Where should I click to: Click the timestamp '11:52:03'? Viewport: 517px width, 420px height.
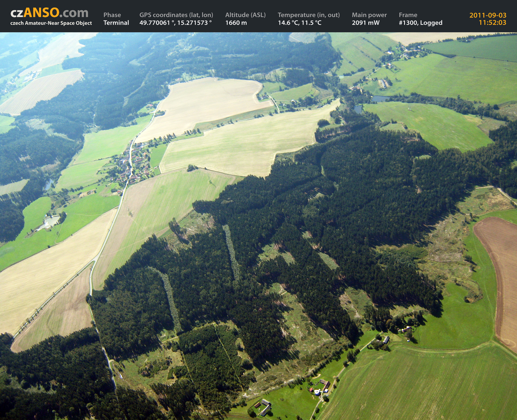pos(492,23)
